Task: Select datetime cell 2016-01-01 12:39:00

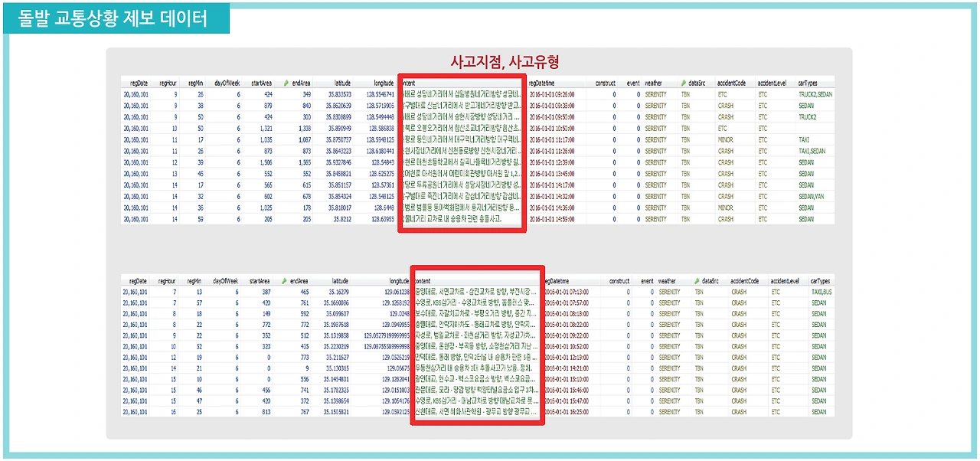Action: click(x=553, y=162)
